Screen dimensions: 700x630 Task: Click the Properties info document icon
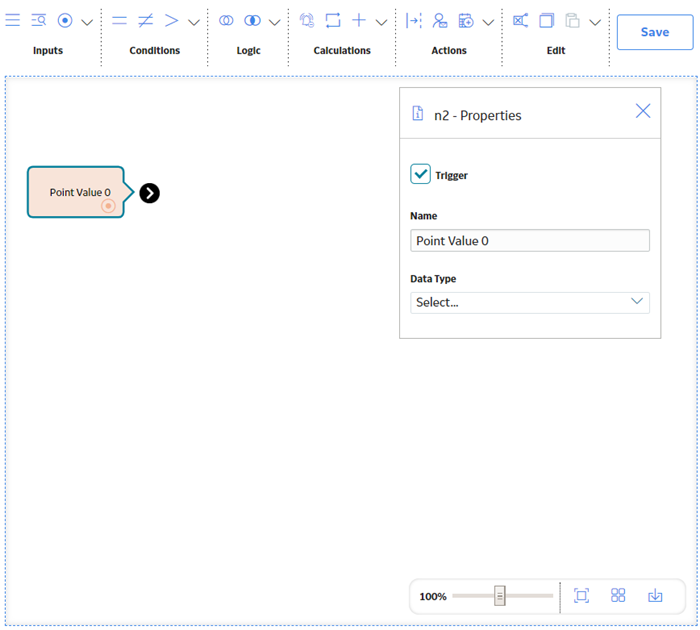[x=417, y=113]
